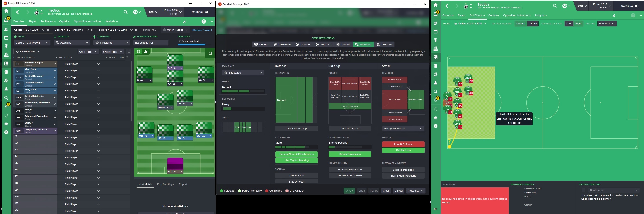Open help question mark in left window
This screenshot has height=214, width=644.
[x=204, y=22]
